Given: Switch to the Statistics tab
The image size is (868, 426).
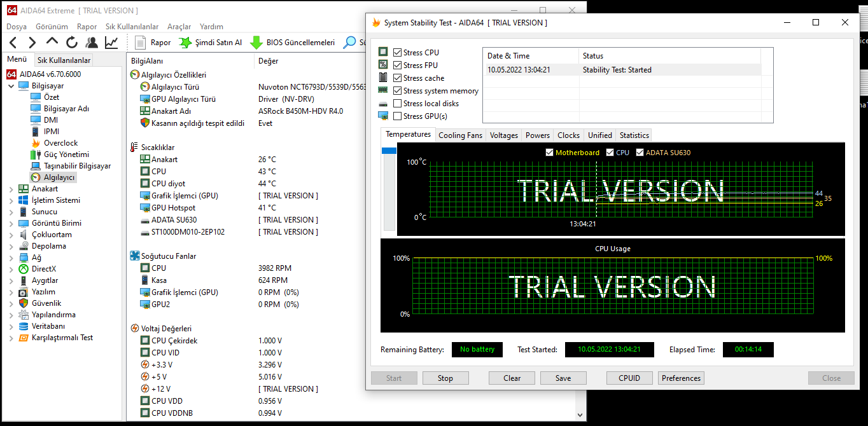Looking at the screenshot, I should pyautogui.click(x=634, y=135).
